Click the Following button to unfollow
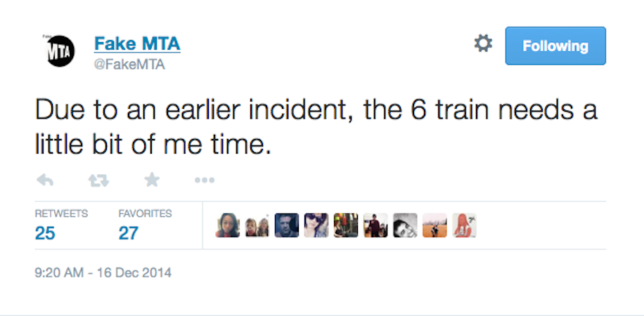Screen dimensions: 644x316 tap(555, 46)
